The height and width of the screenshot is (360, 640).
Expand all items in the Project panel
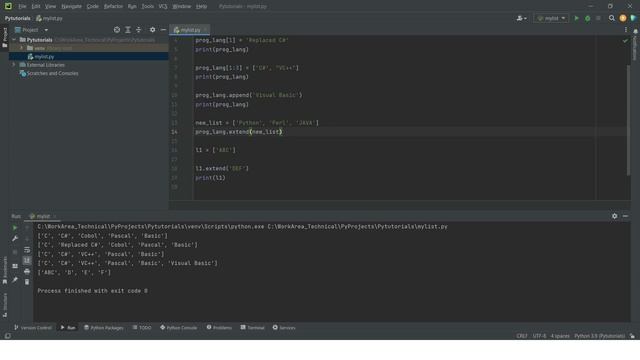pos(128,30)
